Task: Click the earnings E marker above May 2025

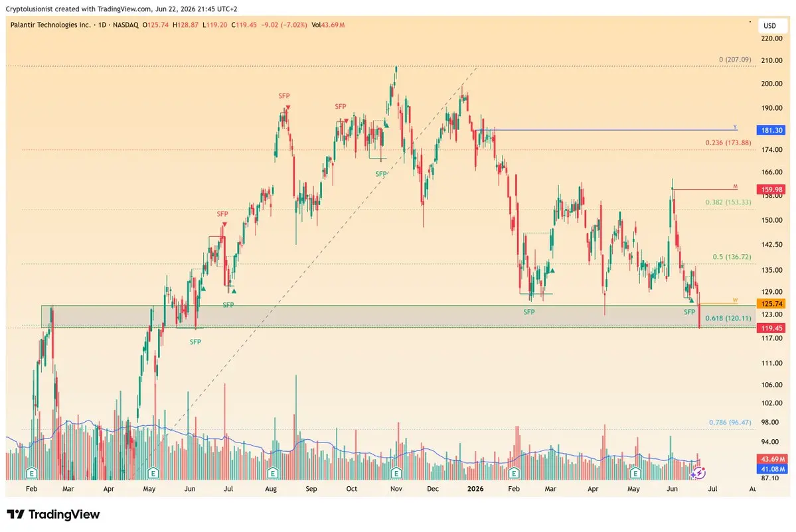Action: pos(152,473)
